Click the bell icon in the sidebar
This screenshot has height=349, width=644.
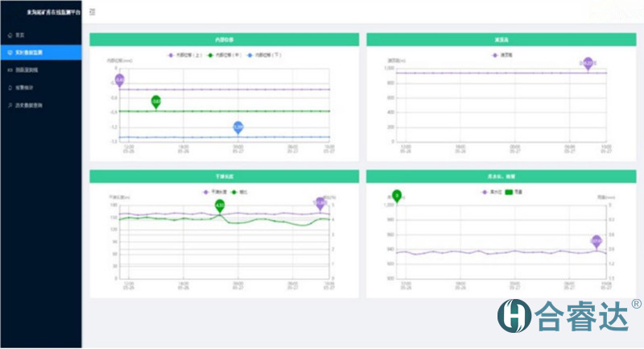click(x=9, y=87)
